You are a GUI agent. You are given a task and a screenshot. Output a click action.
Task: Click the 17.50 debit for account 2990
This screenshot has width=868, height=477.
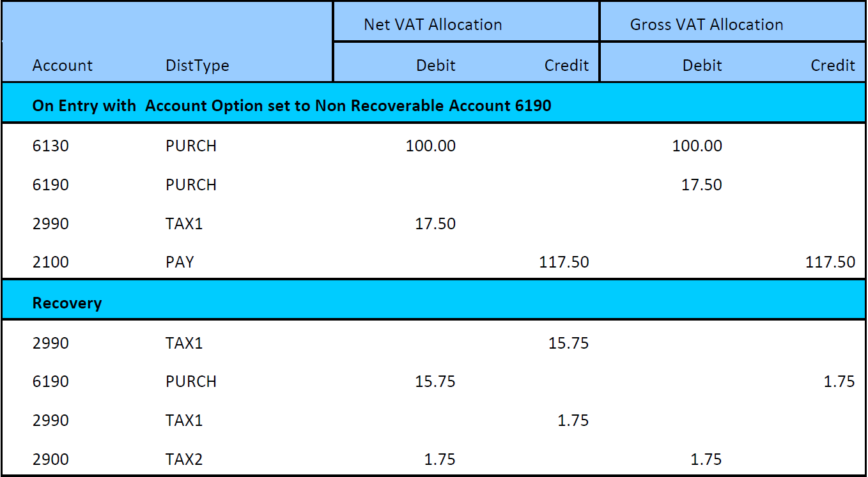(435, 223)
